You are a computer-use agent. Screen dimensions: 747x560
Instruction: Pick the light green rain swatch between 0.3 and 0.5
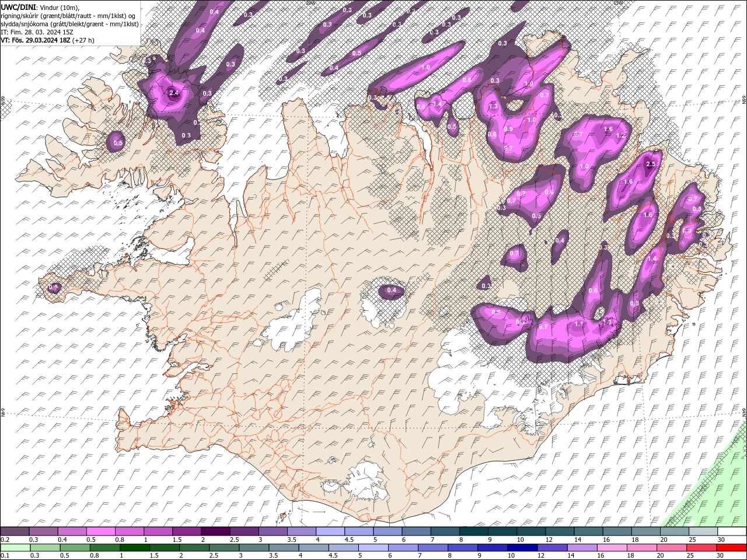pyautogui.click(x=45, y=548)
